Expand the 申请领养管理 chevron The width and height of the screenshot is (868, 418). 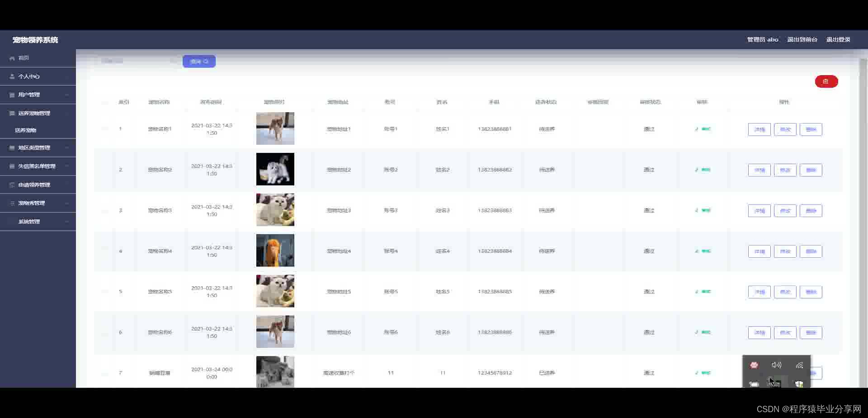pos(67,185)
